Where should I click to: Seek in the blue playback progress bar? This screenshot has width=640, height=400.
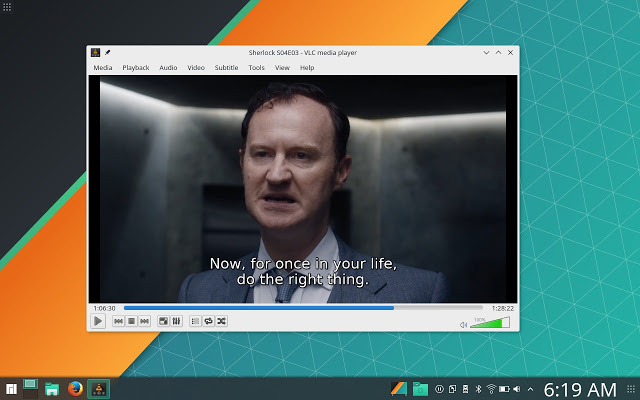pyautogui.click(x=303, y=308)
